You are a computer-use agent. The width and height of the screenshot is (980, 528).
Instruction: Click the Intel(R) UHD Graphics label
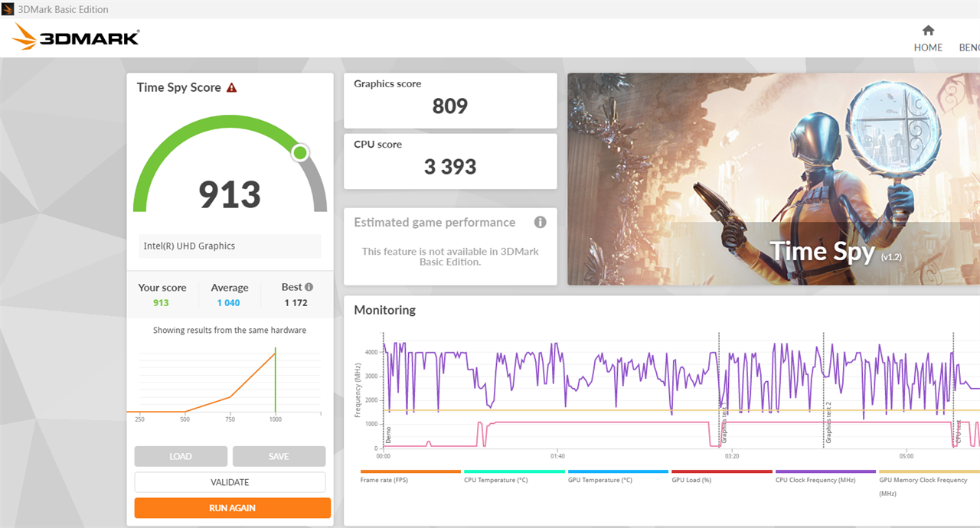189,246
